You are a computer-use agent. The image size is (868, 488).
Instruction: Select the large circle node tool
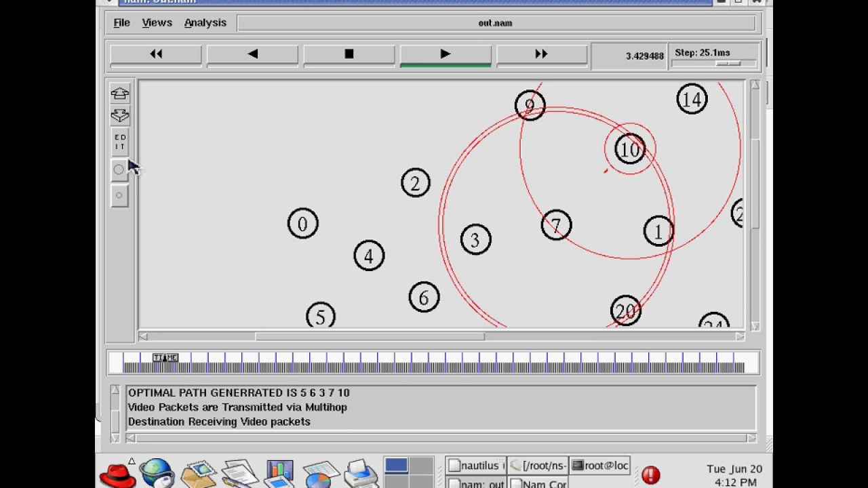pyautogui.click(x=119, y=169)
